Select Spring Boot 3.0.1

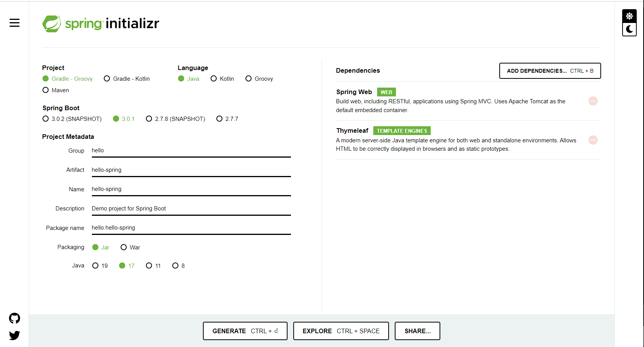tap(124, 119)
